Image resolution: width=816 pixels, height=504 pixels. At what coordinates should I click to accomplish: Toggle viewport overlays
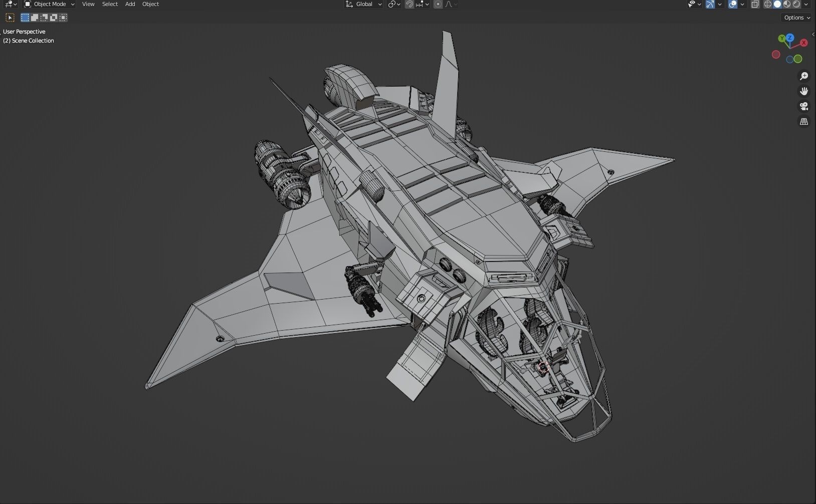click(733, 4)
